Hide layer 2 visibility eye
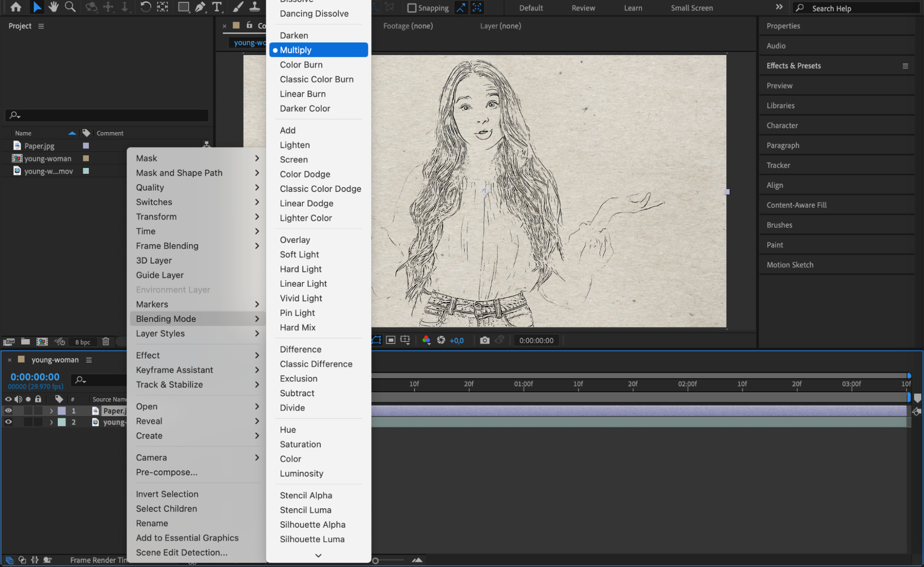This screenshot has width=924, height=567. coord(8,422)
